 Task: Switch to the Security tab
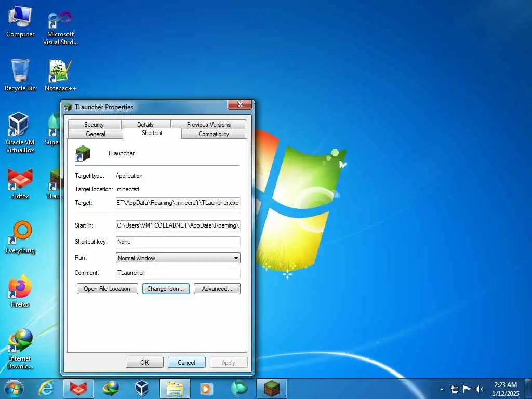click(95, 125)
